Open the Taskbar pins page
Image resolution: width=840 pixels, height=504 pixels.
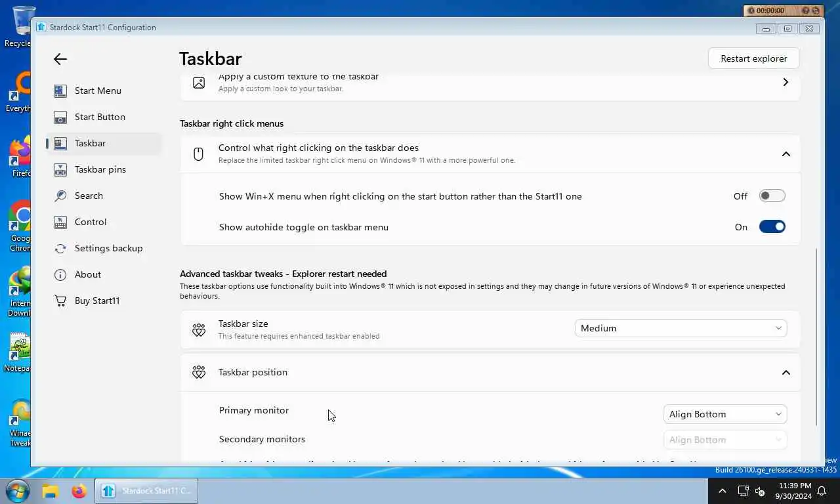tap(104, 169)
